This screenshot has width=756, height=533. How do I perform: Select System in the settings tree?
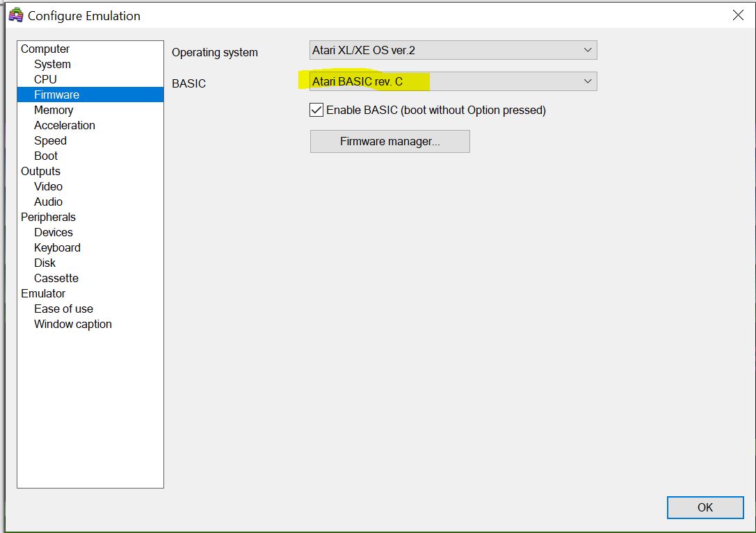(x=52, y=64)
